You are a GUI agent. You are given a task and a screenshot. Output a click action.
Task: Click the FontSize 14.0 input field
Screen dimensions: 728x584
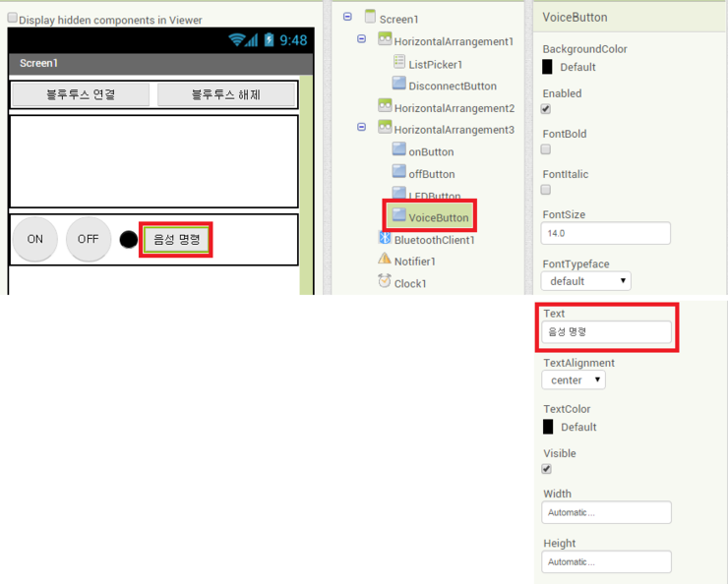pos(605,233)
